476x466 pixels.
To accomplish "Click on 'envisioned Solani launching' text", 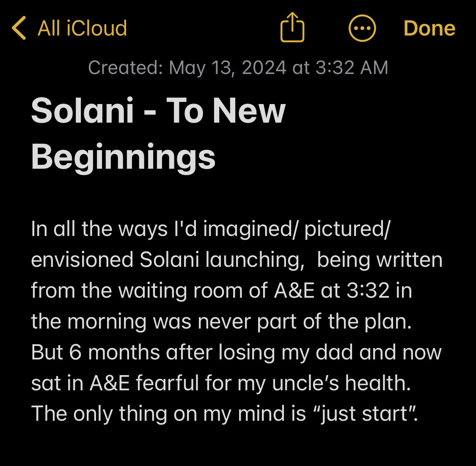I will pos(168,260).
